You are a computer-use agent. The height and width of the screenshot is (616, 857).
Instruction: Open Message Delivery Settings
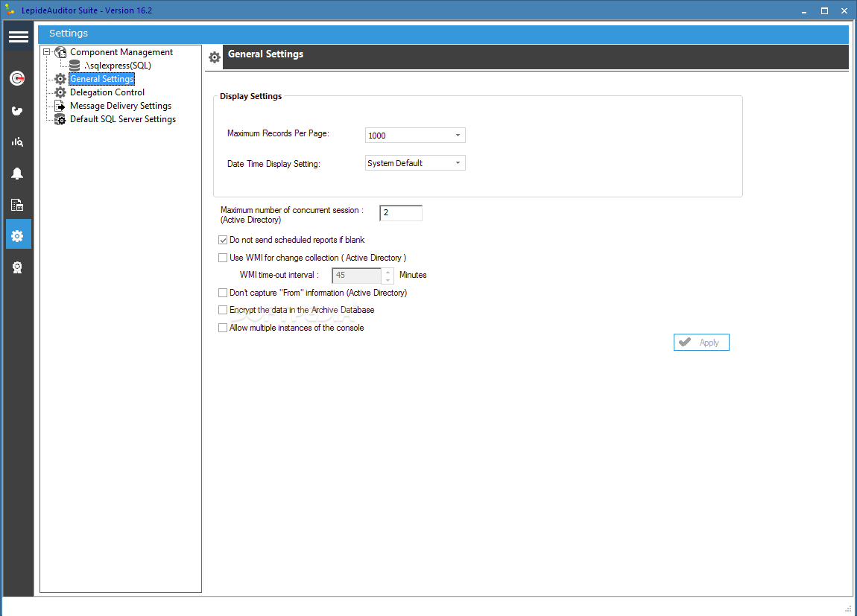click(x=121, y=106)
